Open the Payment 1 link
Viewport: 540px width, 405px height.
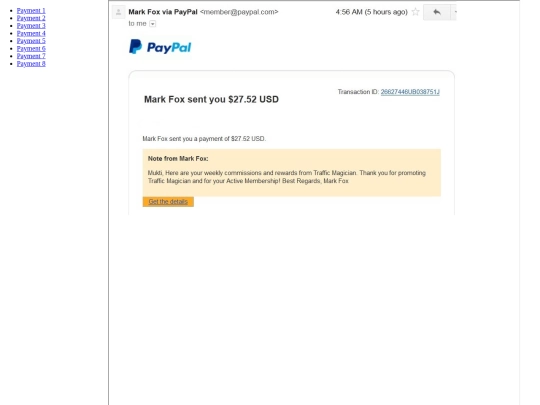pyautogui.click(x=31, y=11)
